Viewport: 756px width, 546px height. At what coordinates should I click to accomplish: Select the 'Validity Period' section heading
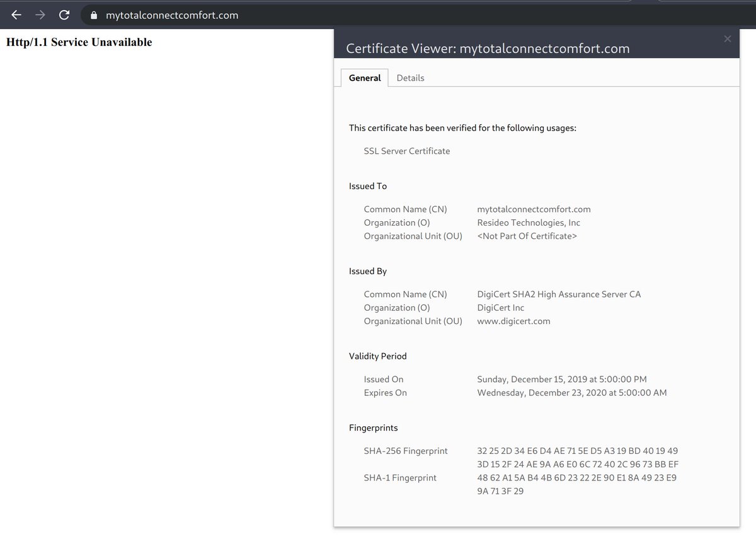pyautogui.click(x=378, y=356)
